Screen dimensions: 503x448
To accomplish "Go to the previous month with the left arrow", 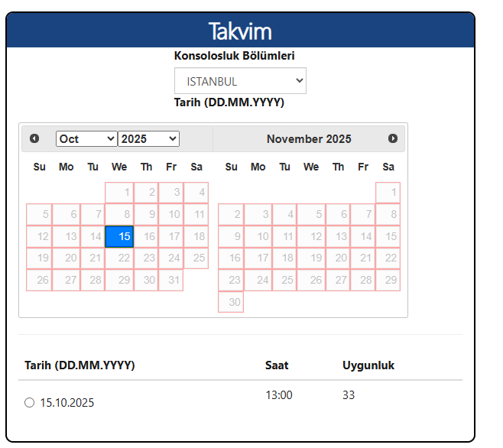I will [34, 138].
